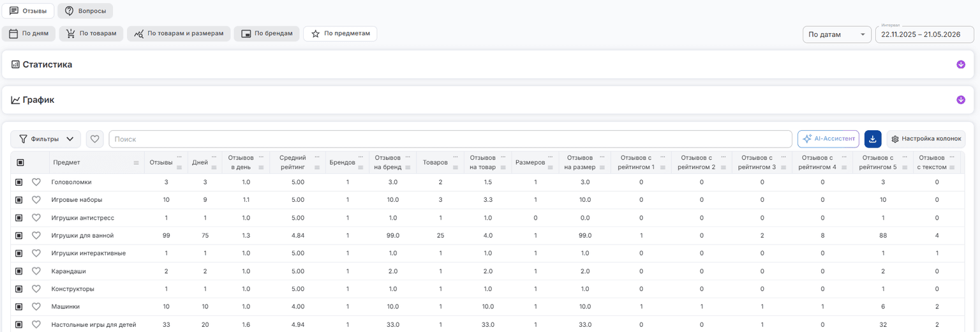Click menu icon in Средний рейтинг column header
980x332 pixels.
coord(318,167)
